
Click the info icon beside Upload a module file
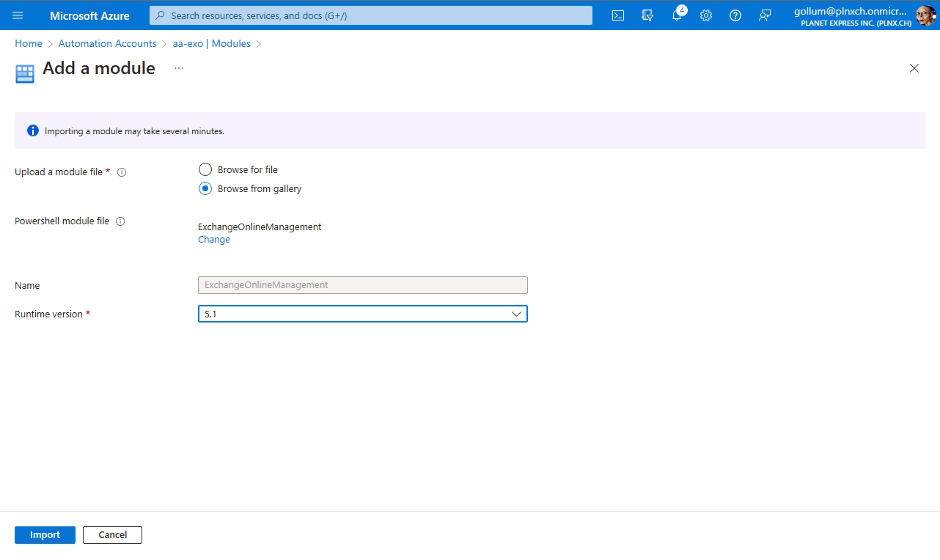click(x=122, y=172)
